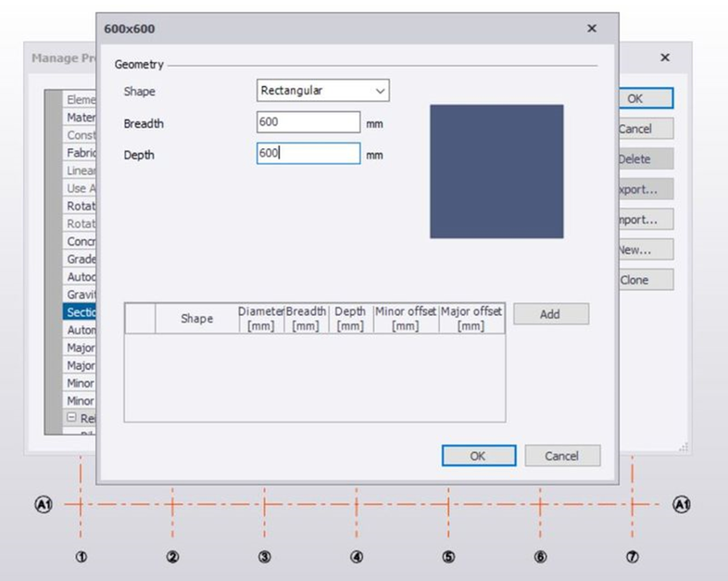The image size is (728, 581).
Task: Select the highlighted Section row in the list
Action: click(x=80, y=312)
